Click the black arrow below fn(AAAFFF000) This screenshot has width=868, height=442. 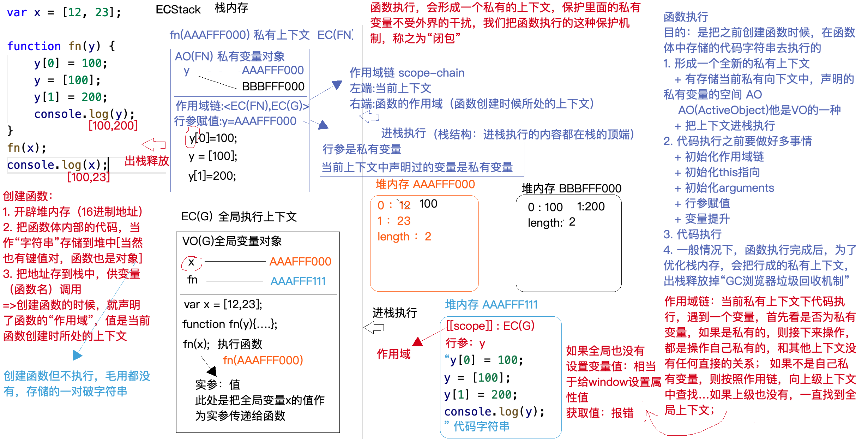[212, 371]
